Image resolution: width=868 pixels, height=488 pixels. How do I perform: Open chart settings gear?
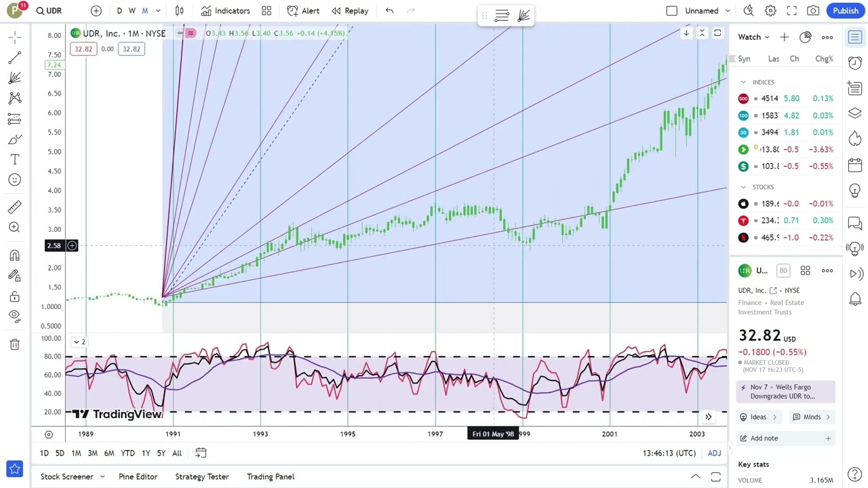click(770, 11)
